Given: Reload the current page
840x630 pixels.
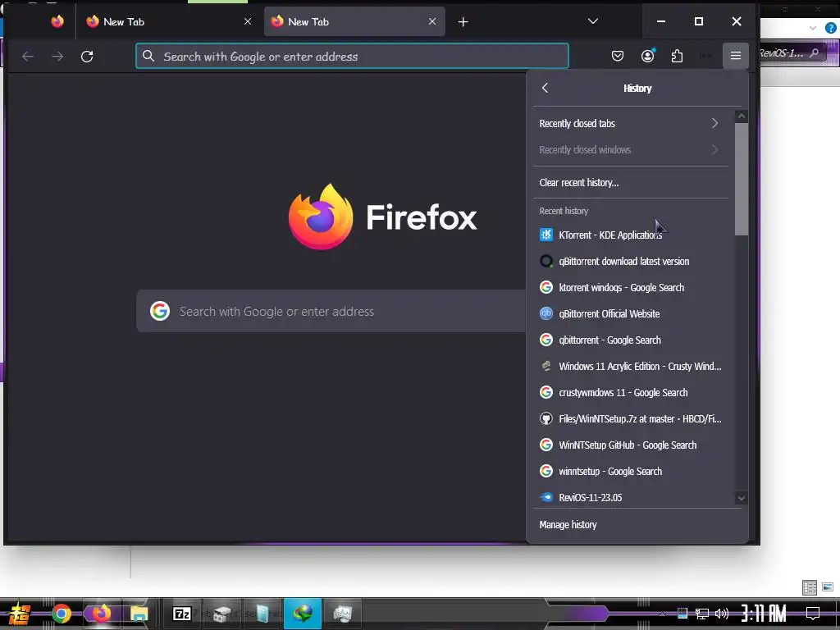Looking at the screenshot, I should coord(87,57).
